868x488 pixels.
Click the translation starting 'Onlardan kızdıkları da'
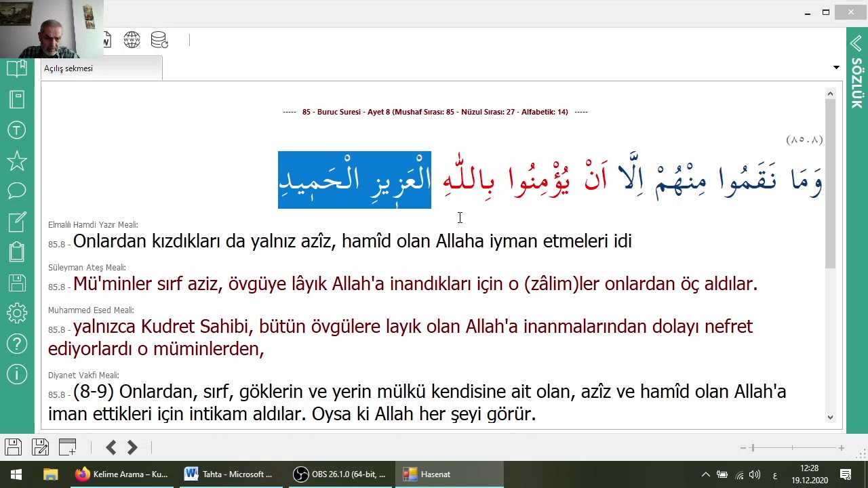(x=352, y=241)
